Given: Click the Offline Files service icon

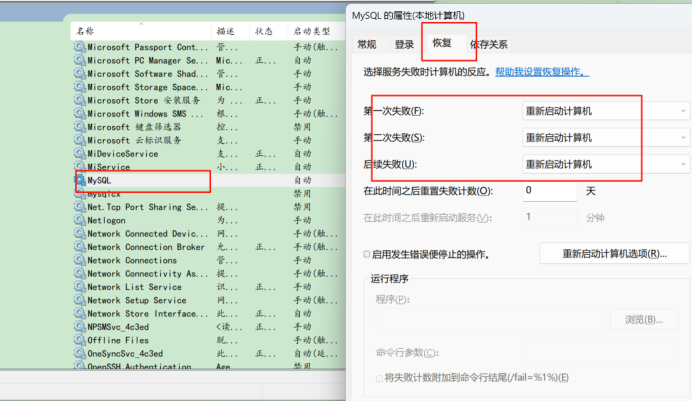Looking at the screenshot, I should 80,340.
